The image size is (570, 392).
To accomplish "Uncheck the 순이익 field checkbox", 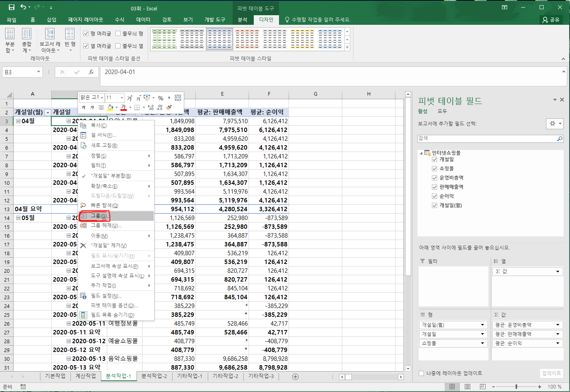I will click(x=435, y=196).
